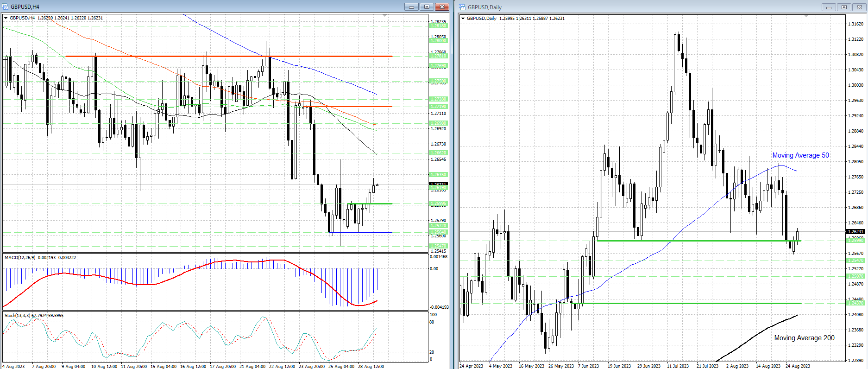Click the GBPUSD,H4 window chart icon

tap(5, 6)
